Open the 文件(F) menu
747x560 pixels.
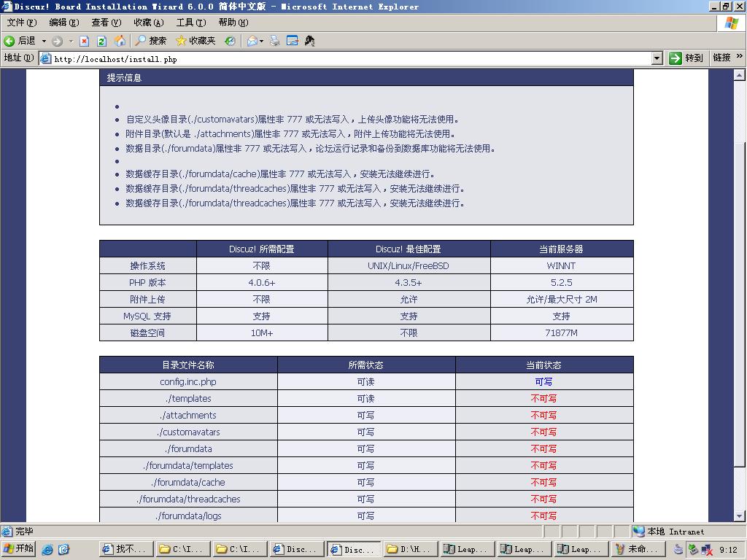[x=22, y=23]
